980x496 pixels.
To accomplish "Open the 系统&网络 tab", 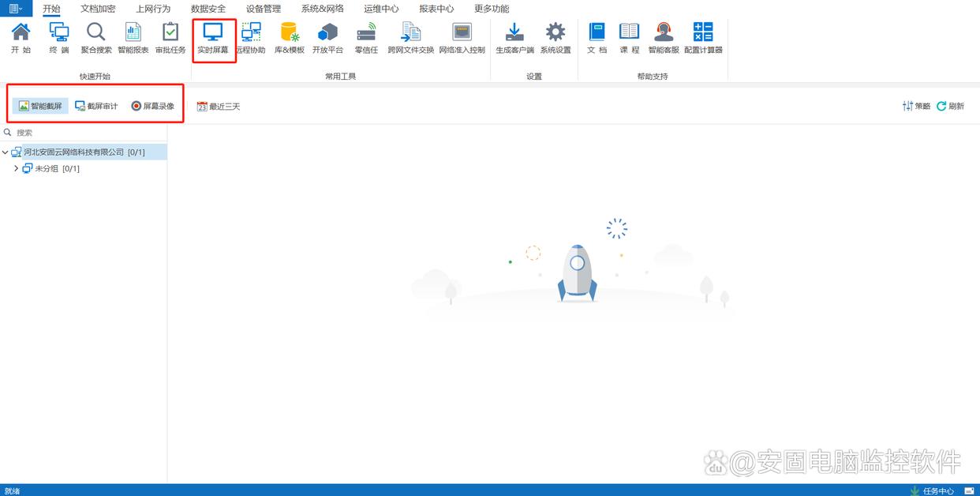I will pos(323,9).
